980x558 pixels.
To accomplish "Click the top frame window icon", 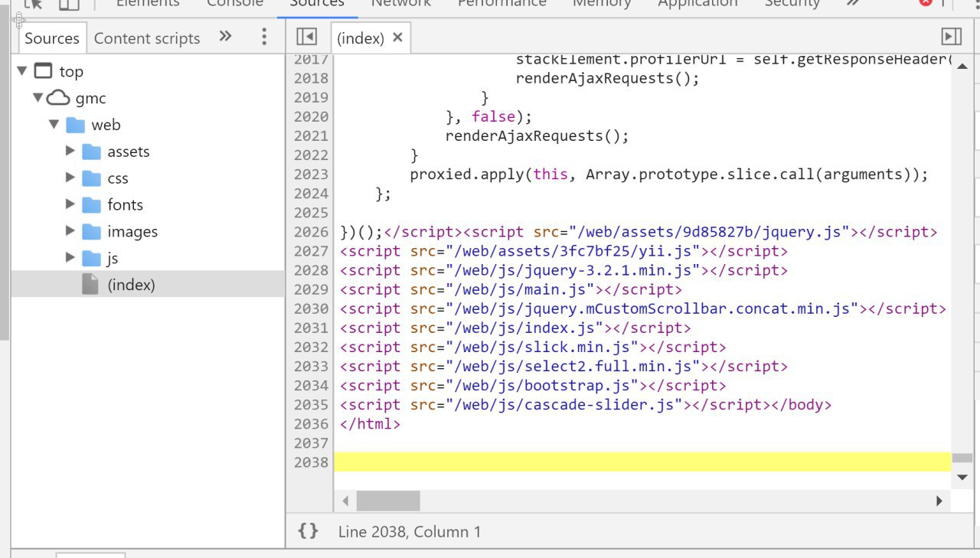I will tap(44, 71).
